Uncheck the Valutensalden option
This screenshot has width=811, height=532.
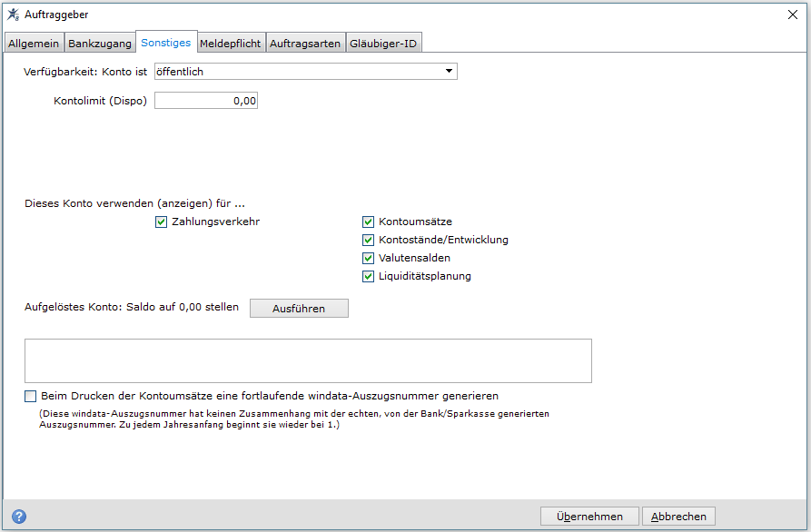pos(368,258)
